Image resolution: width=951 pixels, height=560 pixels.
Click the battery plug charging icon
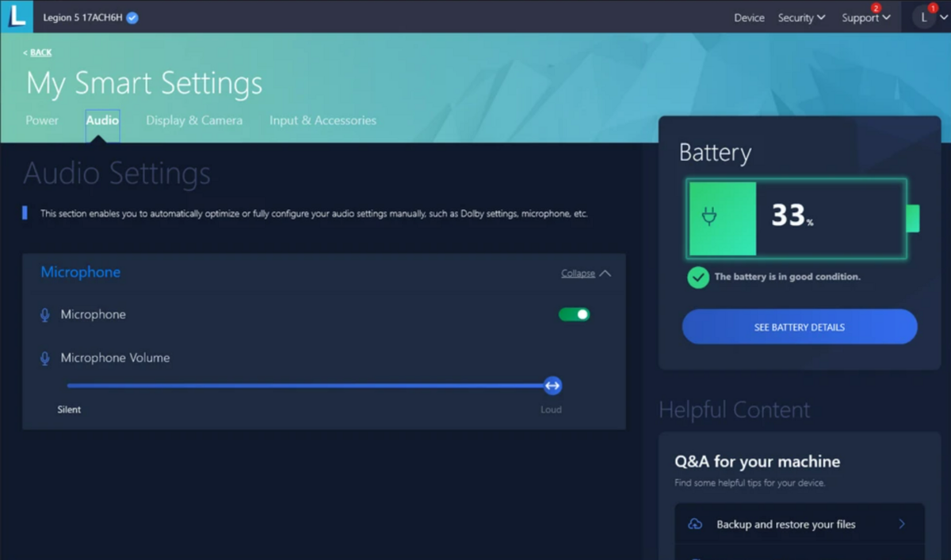[709, 215]
